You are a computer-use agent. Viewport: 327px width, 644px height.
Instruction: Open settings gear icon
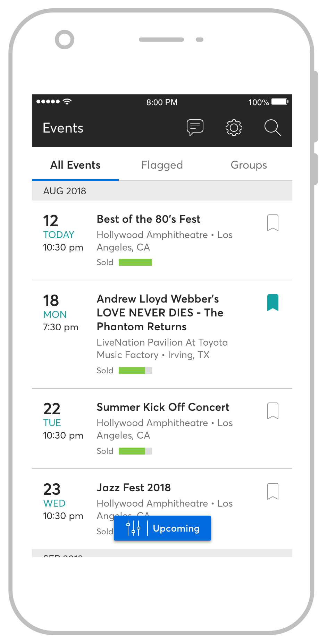[x=234, y=128]
